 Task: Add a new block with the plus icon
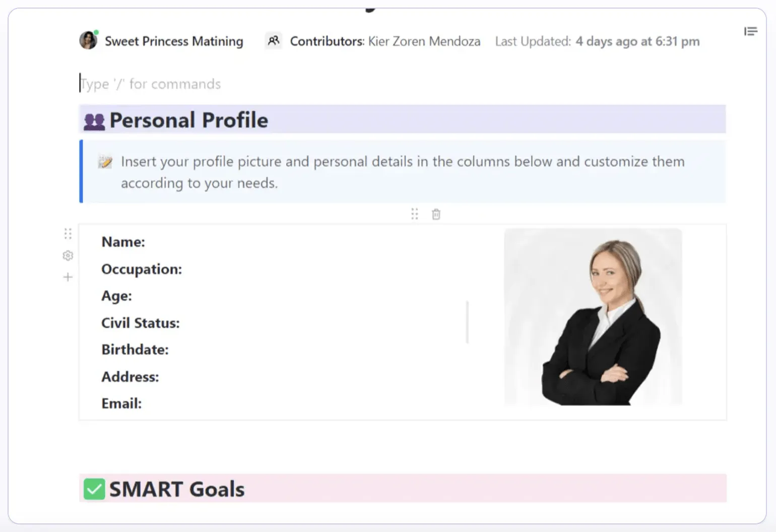[x=68, y=277]
